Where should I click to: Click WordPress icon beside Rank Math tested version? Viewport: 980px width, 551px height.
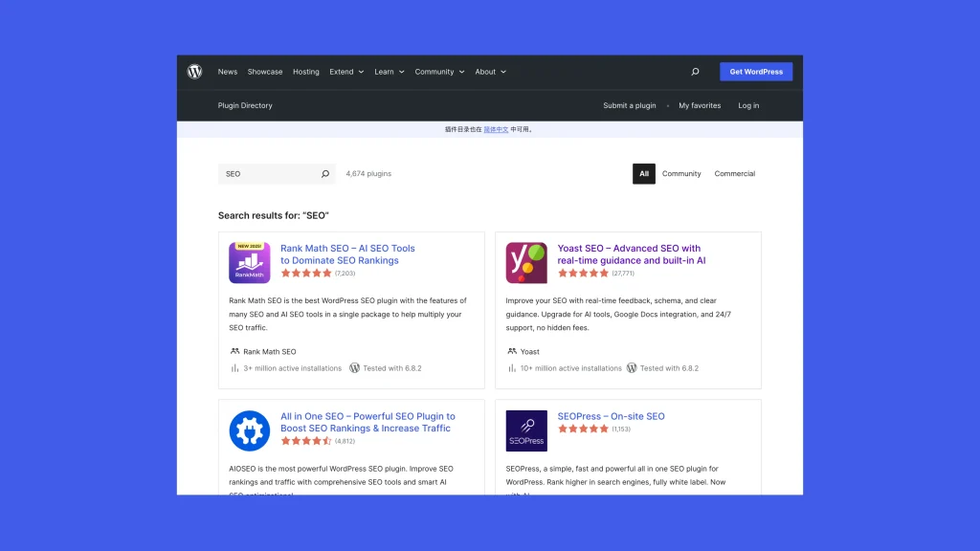pyautogui.click(x=354, y=368)
